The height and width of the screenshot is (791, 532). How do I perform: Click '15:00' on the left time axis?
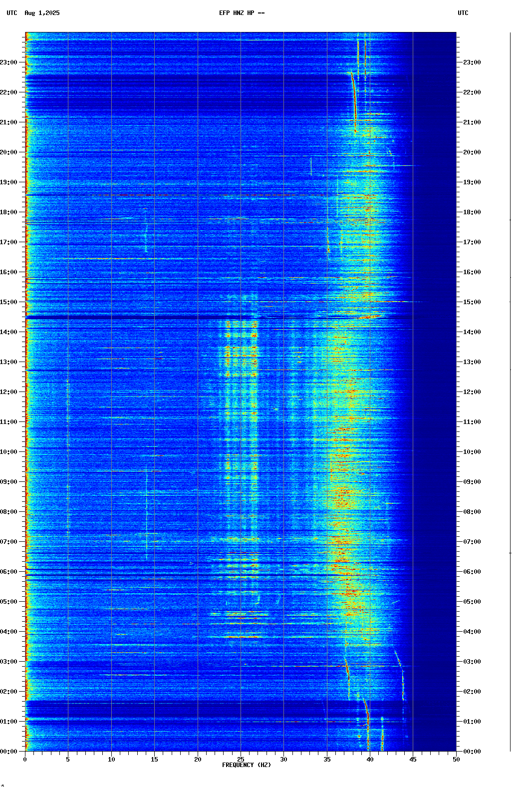[8, 302]
